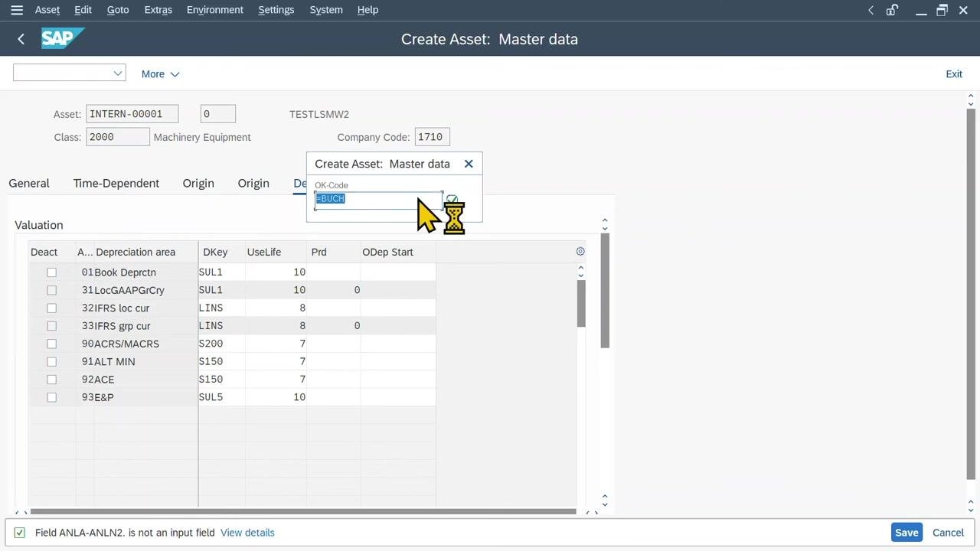980x551 pixels.
Task: Toggle Deact checkbox for ALT MIN
Action: tap(51, 361)
